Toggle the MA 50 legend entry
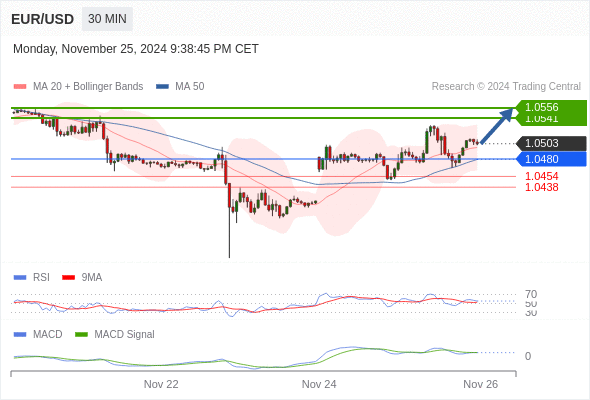 pyautogui.click(x=180, y=87)
